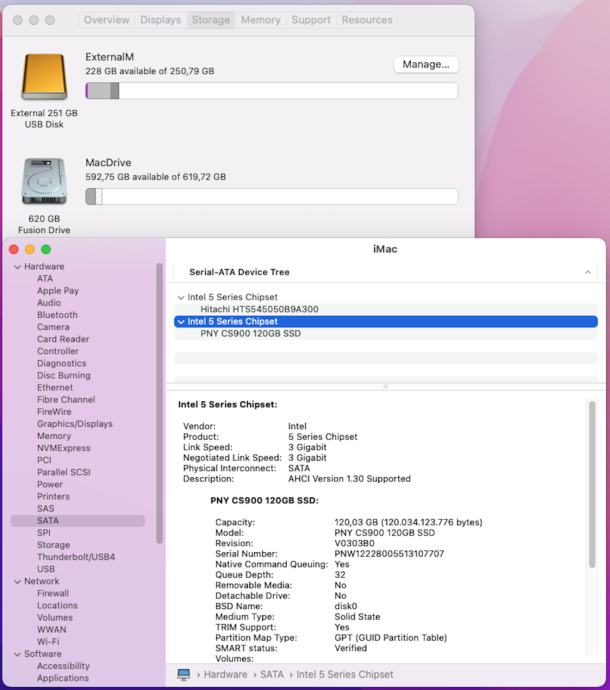Click the serial number PNW12228005513107707

[x=389, y=554]
